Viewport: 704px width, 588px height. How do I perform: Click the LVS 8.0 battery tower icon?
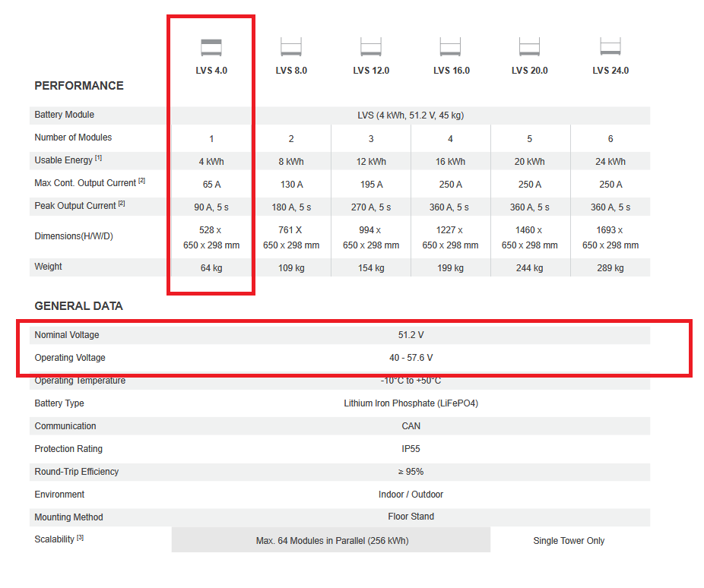coord(291,46)
